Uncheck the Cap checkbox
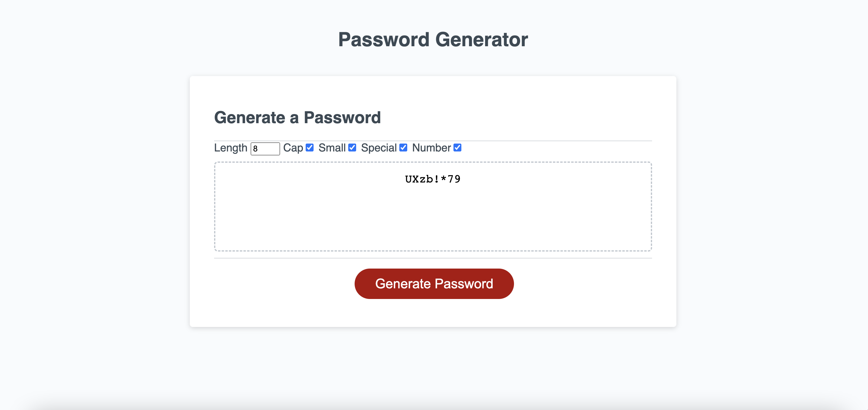The image size is (868, 410). pyautogui.click(x=310, y=148)
